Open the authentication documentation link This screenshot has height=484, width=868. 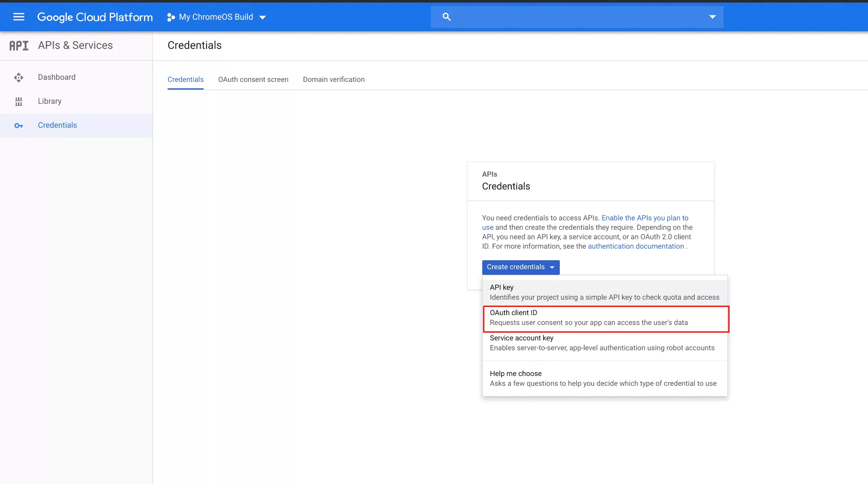click(635, 247)
